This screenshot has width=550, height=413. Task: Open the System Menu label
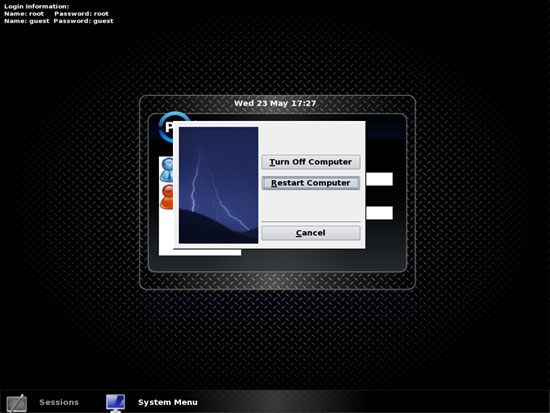point(168,402)
